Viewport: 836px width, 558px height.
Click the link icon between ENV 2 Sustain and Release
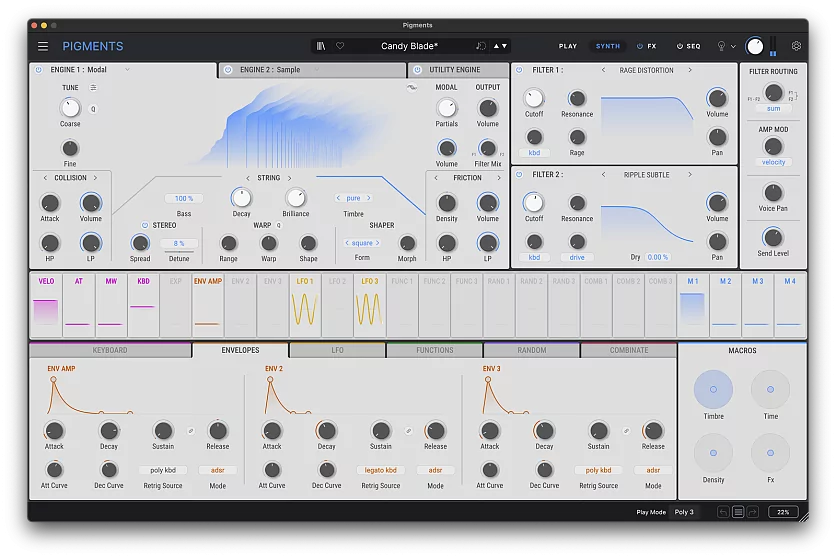408,431
